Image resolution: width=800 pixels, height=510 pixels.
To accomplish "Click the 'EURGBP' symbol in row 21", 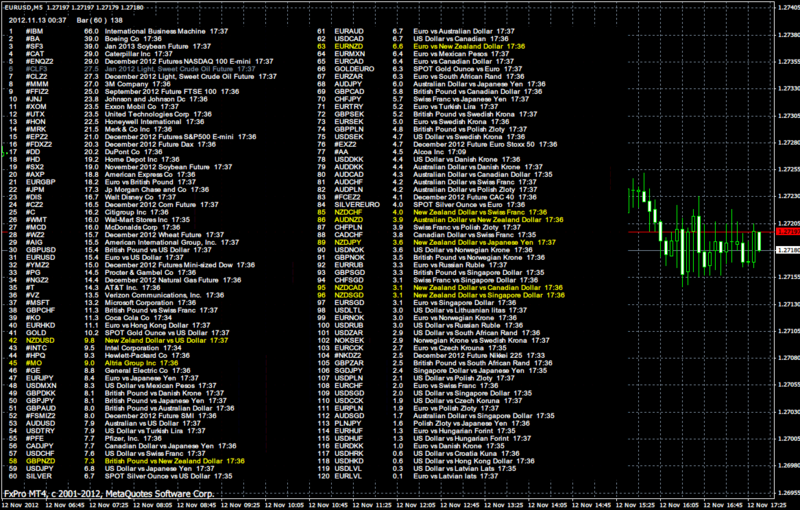I will tap(40, 182).
